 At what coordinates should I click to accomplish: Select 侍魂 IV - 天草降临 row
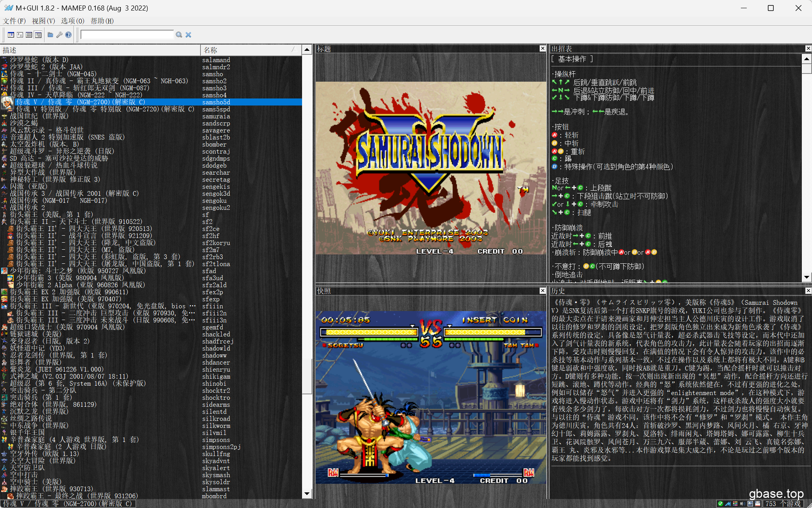click(76, 95)
